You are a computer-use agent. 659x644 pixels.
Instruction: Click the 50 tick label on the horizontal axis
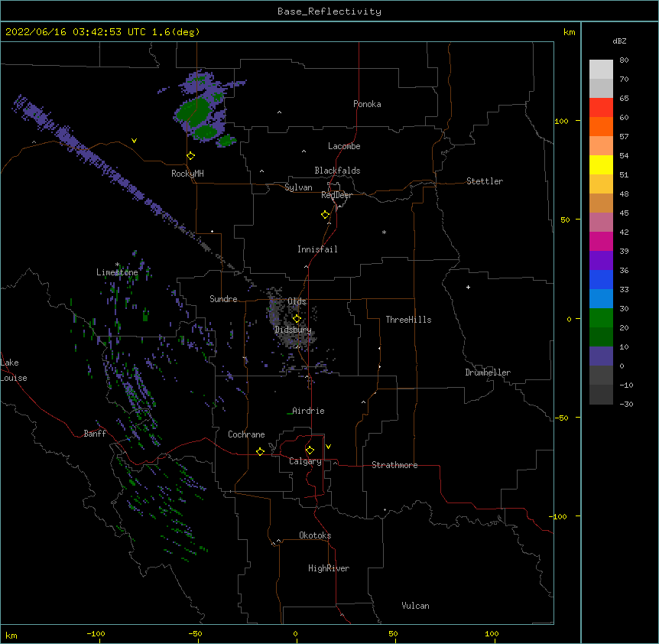point(393,633)
